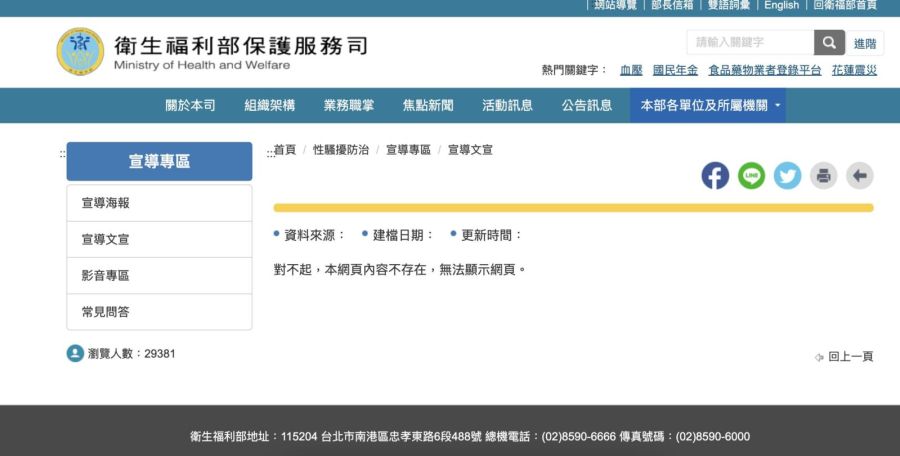
Task: Open the 焦點新聞 menu
Action: coord(428,106)
